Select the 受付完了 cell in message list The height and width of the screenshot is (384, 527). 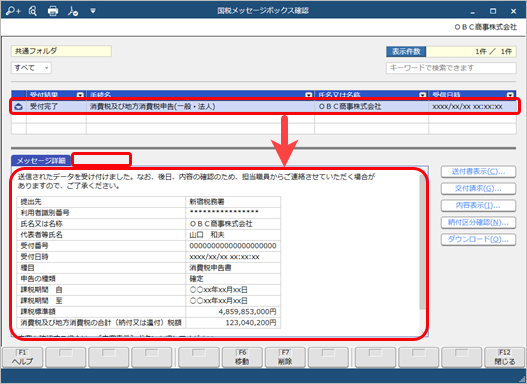coord(56,107)
